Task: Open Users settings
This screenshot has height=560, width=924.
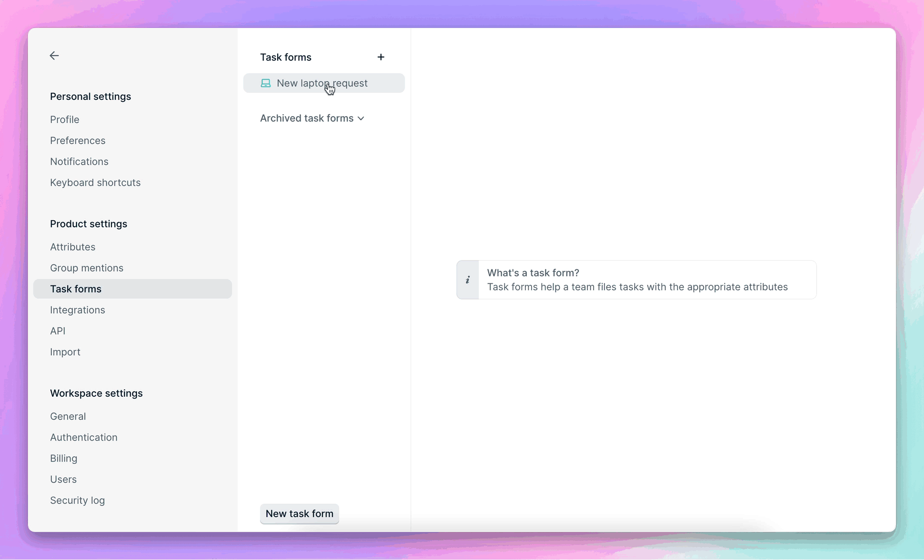Action: [63, 479]
